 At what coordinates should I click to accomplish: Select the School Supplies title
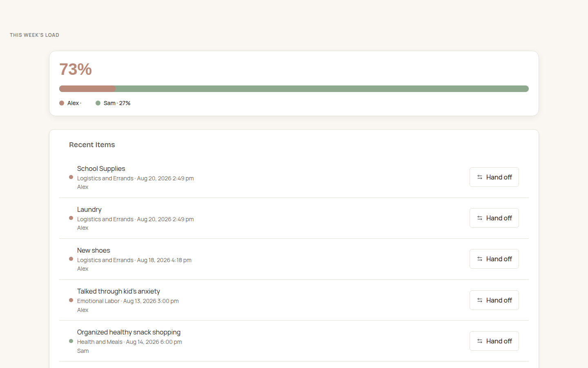[x=101, y=168]
